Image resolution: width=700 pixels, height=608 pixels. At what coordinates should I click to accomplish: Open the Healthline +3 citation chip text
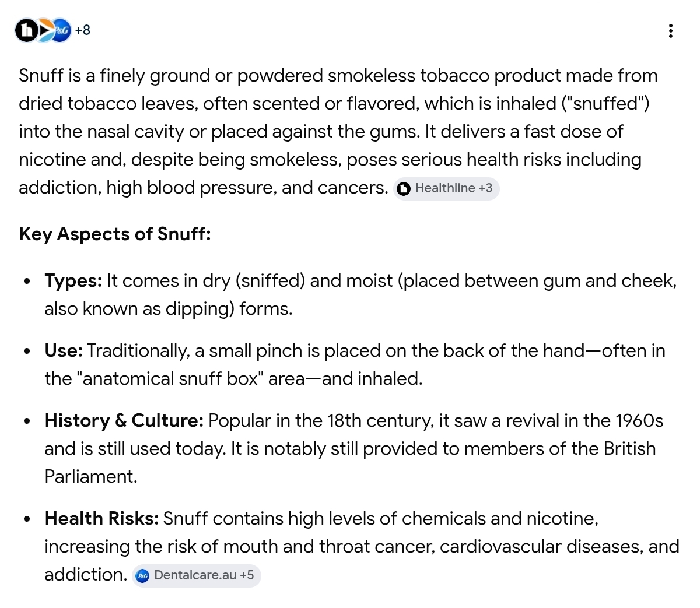(454, 188)
